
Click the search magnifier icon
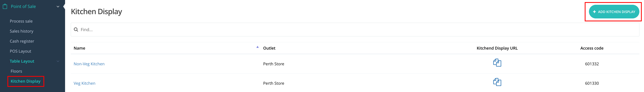(76, 30)
